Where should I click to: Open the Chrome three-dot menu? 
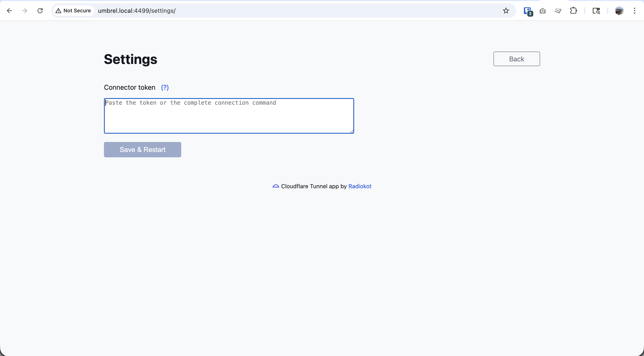click(x=634, y=11)
